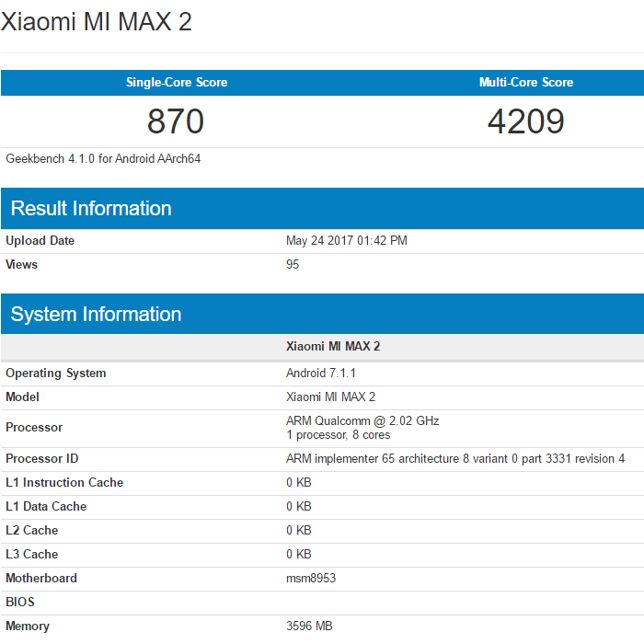
Task: Select the single-core score value 870
Action: pos(176,121)
